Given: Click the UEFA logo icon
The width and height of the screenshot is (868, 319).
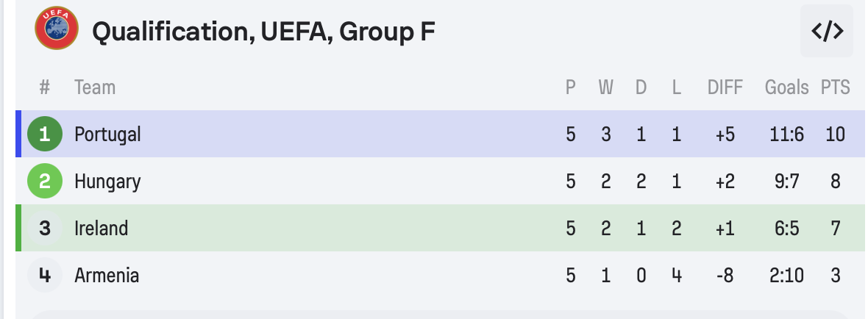Looking at the screenshot, I should pyautogui.click(x=57, y=29).
